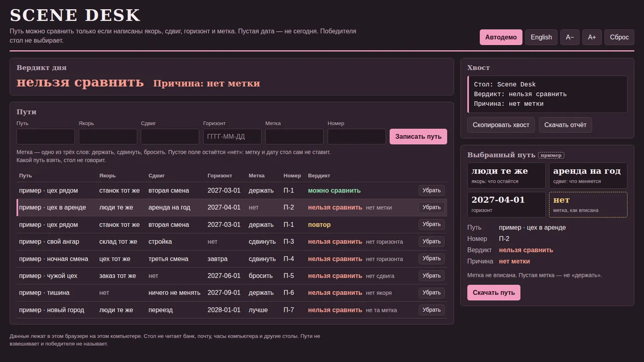Click the аренда на год card in Выбранный путь
644x362 pixels.
click(588, 175)
